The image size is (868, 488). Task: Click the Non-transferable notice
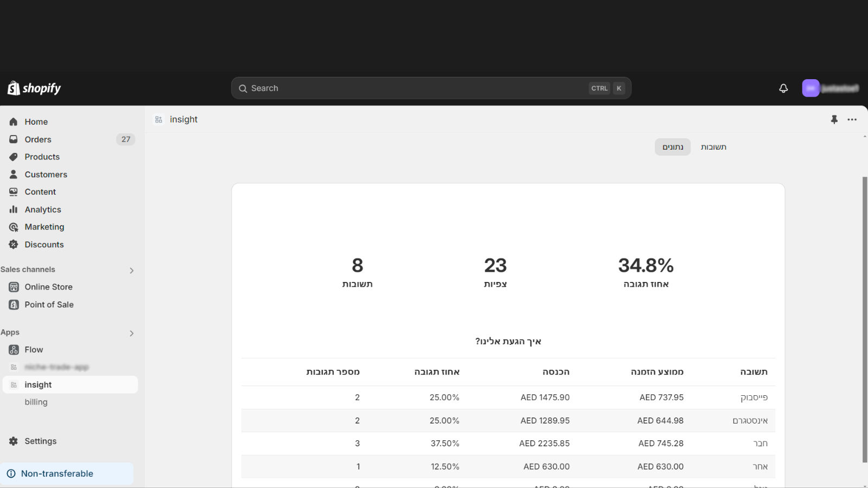pos(57,473)
